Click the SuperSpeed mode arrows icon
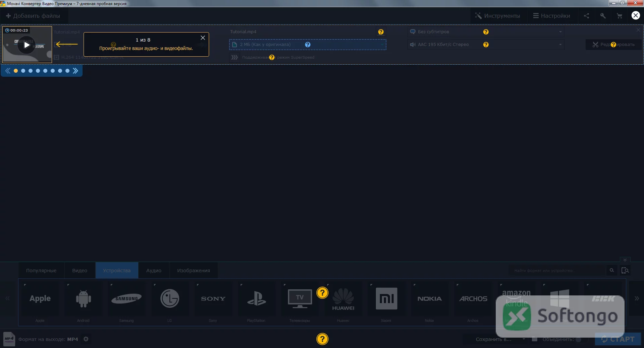Screen dimensions: 644x348 click(x=234, y=57)
